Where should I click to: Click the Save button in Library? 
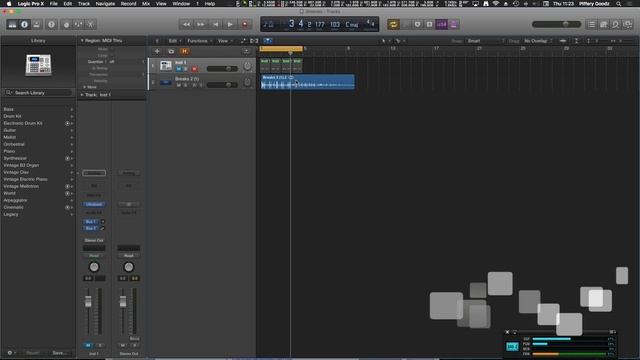click(60, 353)
